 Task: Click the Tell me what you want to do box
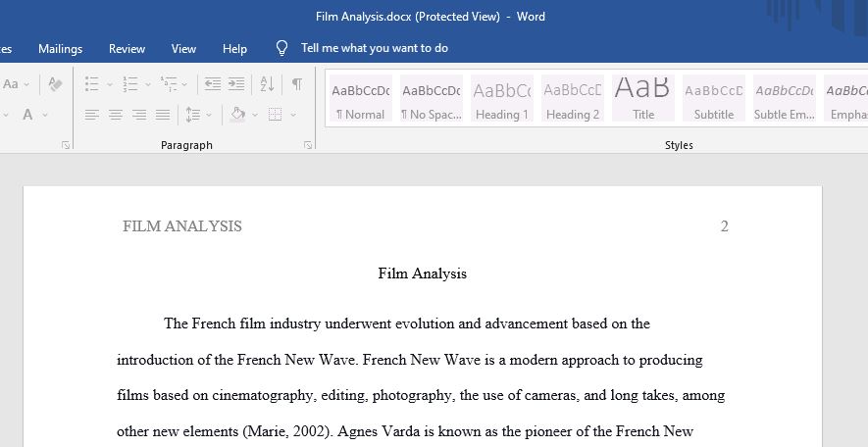pos(375,48)
